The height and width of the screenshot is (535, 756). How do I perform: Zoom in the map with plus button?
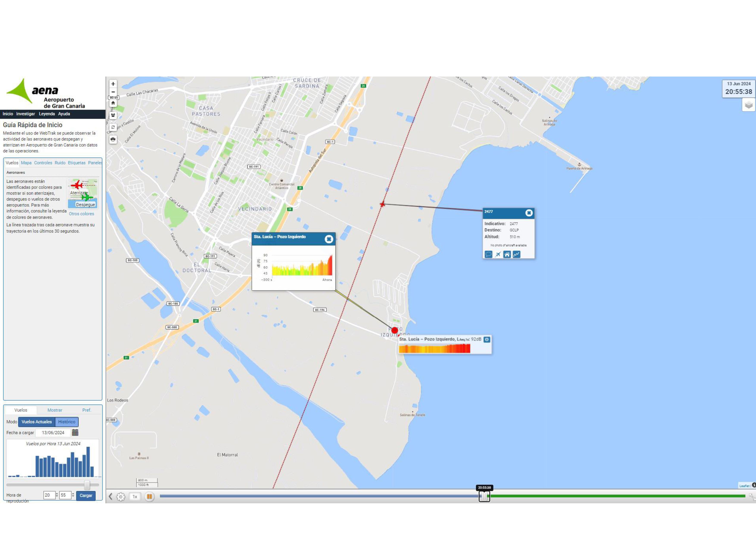113,84
